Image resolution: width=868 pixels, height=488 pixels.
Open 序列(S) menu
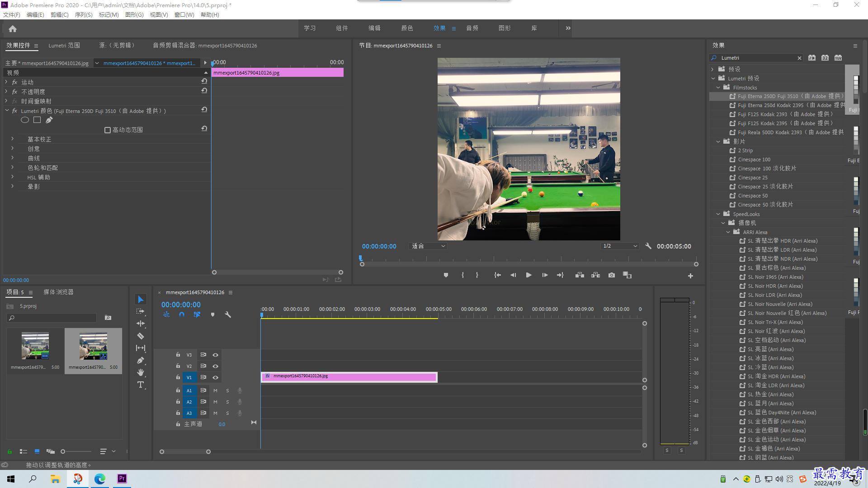coord(84,15)
